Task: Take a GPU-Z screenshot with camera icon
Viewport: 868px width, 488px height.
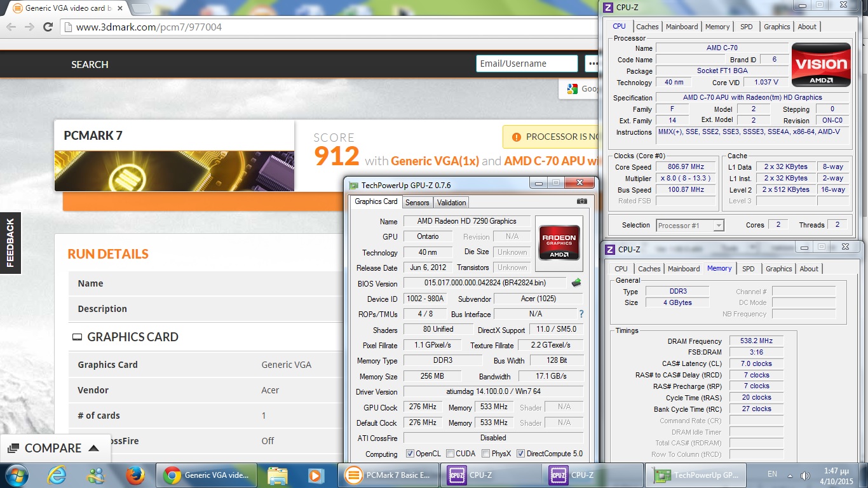Action: pyautogui.click(x=581, y=201)
